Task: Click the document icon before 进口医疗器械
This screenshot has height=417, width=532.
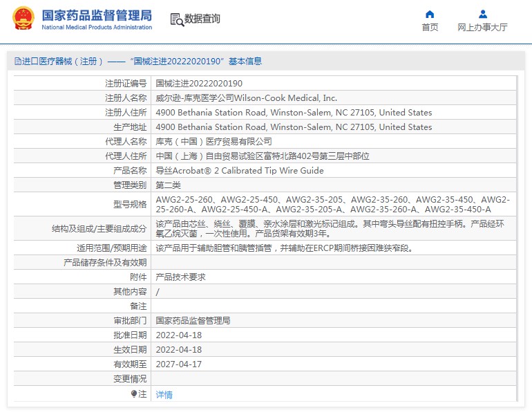Action: pyautogui.click(x=18, y=62)
